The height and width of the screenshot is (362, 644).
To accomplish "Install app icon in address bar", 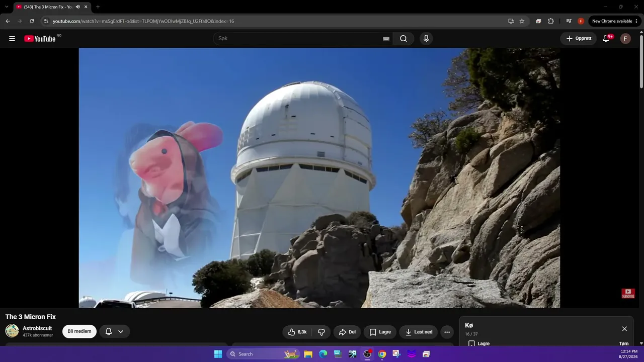I will [511, 21].
